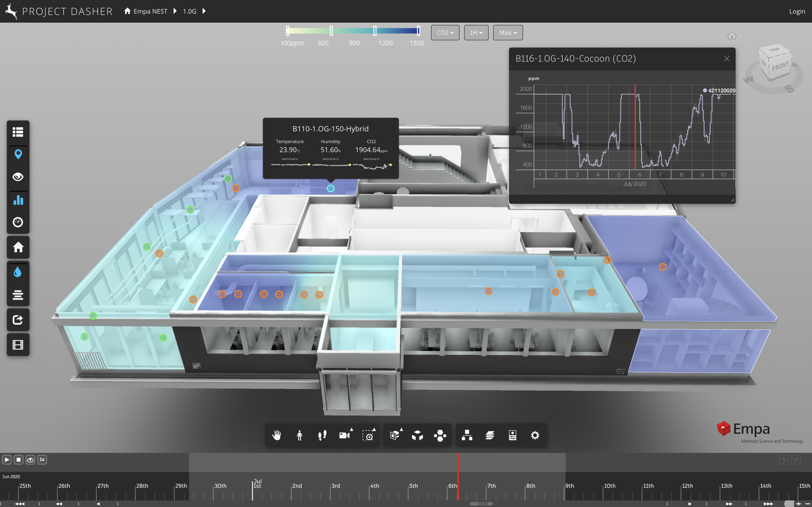Click the Pan hand tool
Viewport: 812px width, 507px height.
(x=276, y=435)
